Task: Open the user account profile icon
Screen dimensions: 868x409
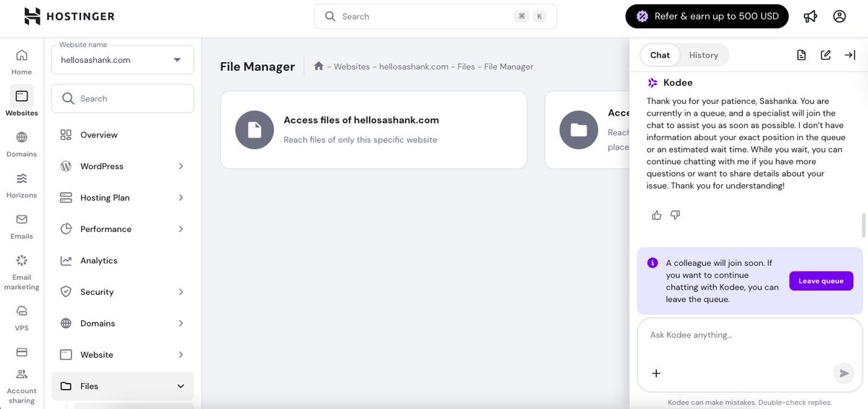Action: tap(839, 16)
